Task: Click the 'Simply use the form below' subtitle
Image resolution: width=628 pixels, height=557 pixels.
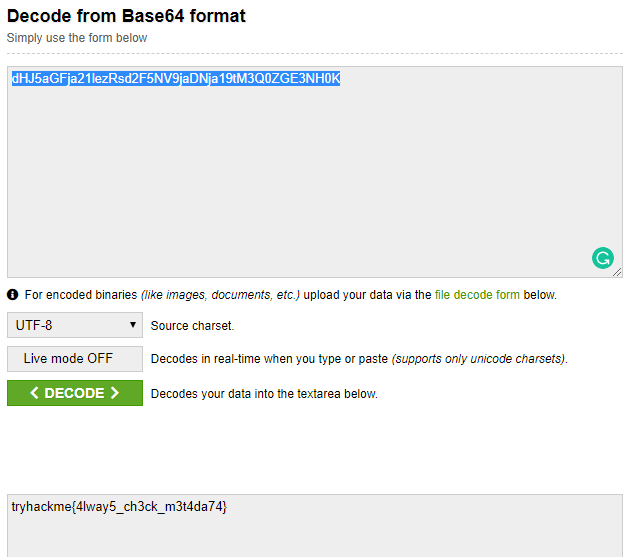Action: pos(77,38)
